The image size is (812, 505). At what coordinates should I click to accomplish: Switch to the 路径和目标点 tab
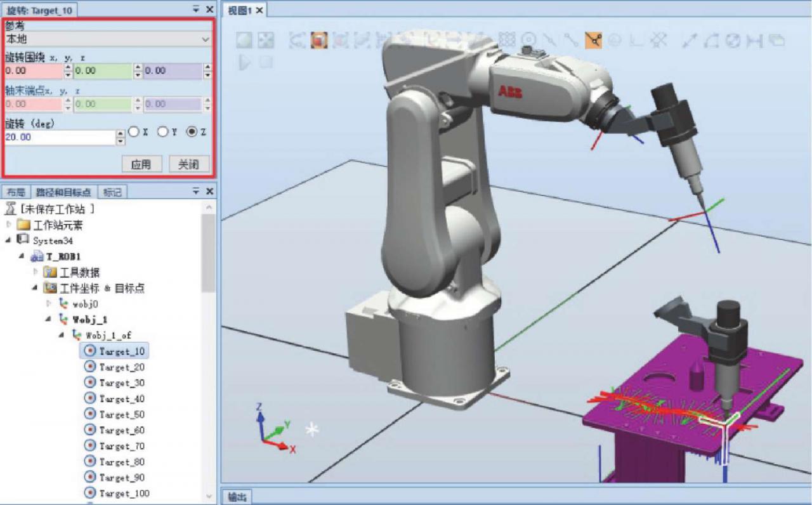(63, 192)
